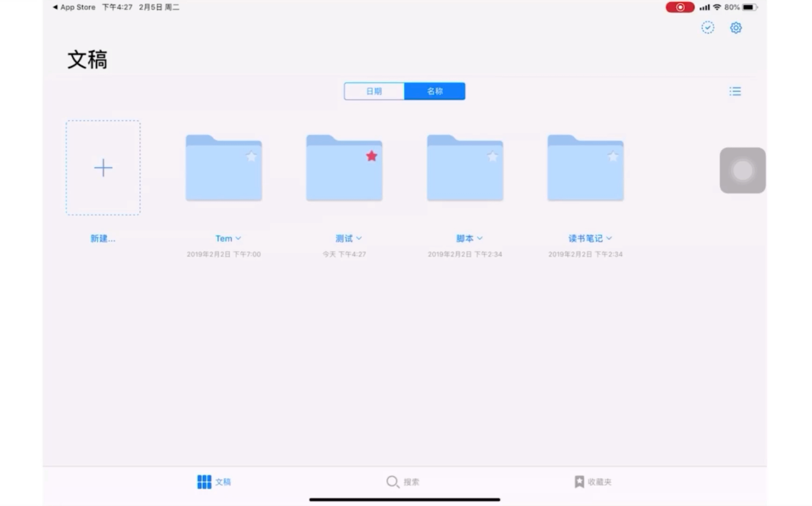Tap 新建 to create new document

[103, 168]
